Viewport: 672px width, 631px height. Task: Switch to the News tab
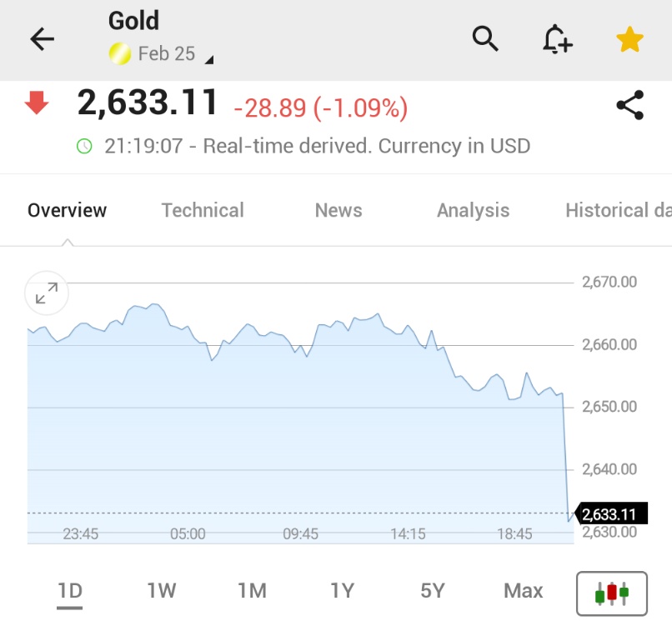pyautogui.click(x=339, y=210)
